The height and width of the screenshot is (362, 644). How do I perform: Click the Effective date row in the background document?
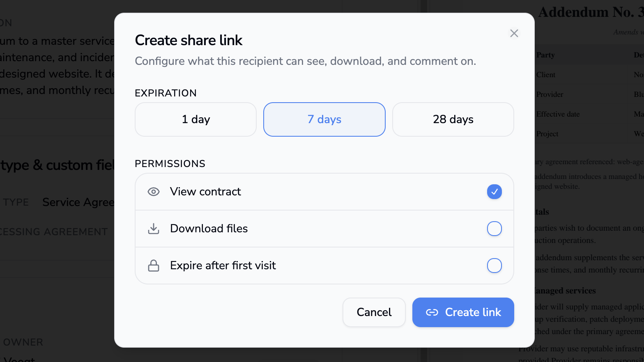(588, 114)
